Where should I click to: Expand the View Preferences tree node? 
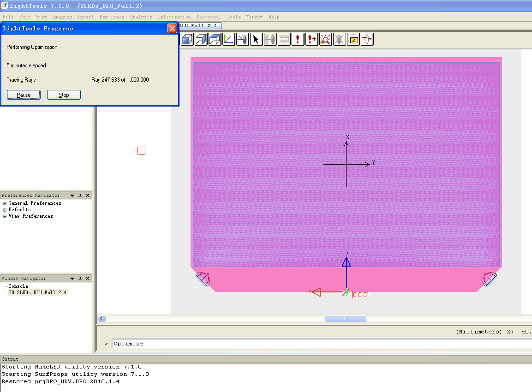click(5, 216)
